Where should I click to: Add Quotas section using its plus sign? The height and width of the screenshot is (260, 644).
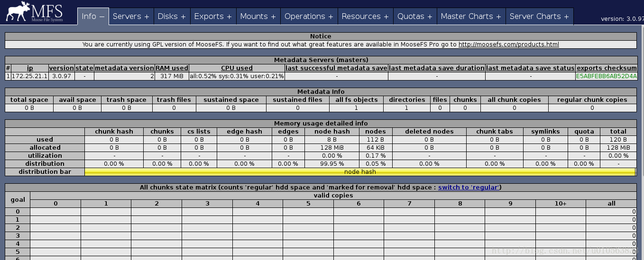click(x=430, y=17)
